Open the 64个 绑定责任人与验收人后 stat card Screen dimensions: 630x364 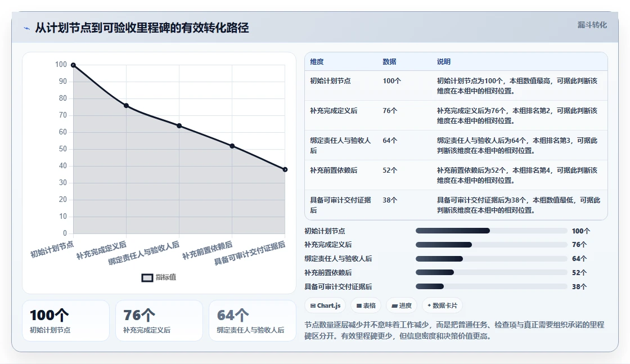[253, 321]
